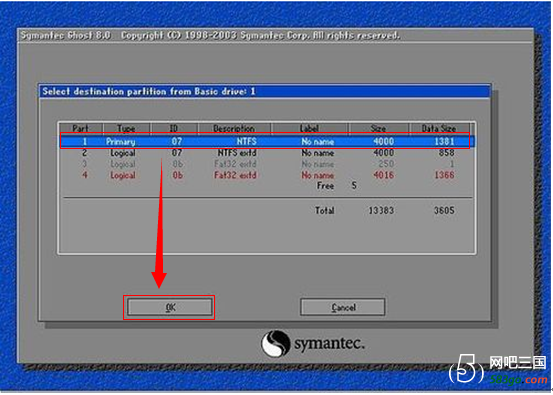Click the Data Size column header
The width and height of the screenshot is (553, 395).
tap(439, 128)
